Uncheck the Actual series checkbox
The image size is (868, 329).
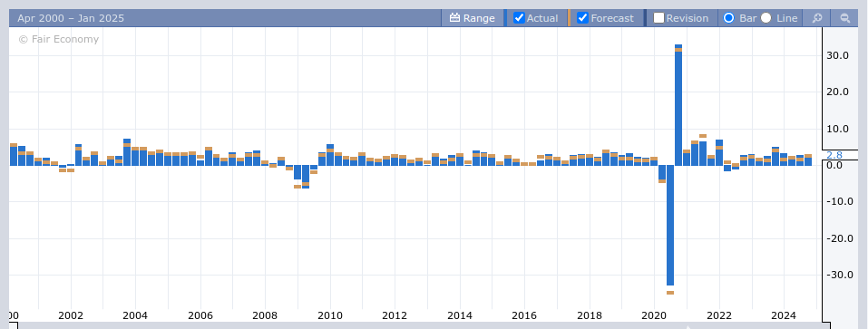[x=519, y=18]
